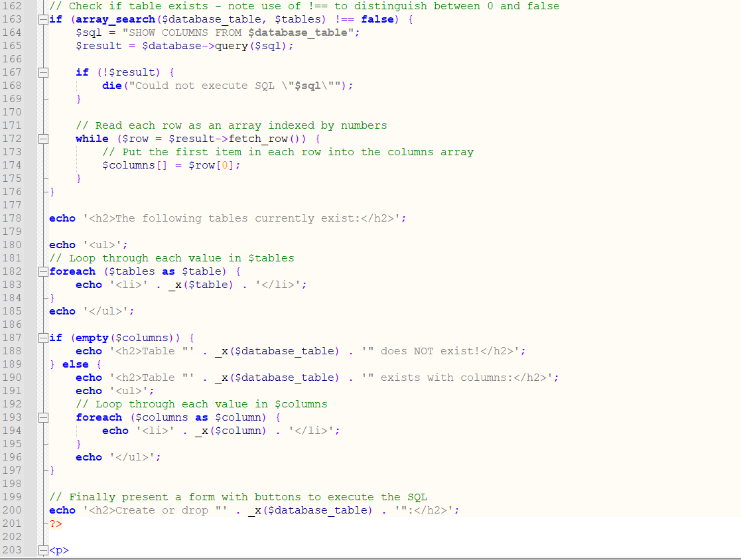741x560 pixels.
Task: Collapse the if (empty($columns)) block
Action: click(x=42, y=337)
